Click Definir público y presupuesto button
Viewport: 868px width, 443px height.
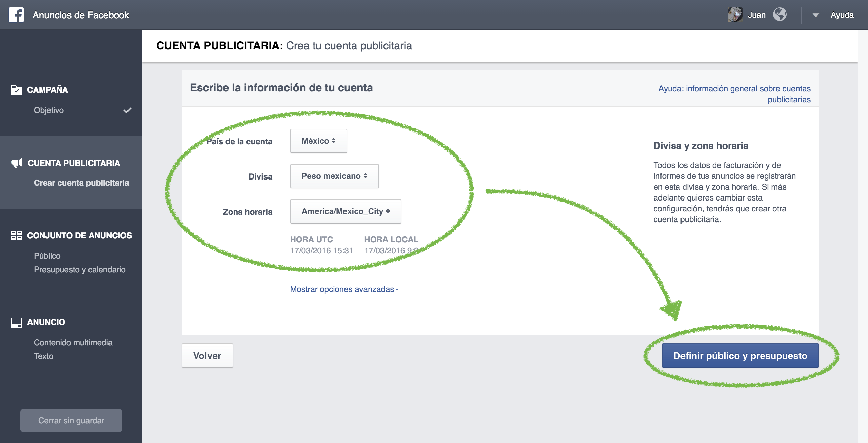741,356
